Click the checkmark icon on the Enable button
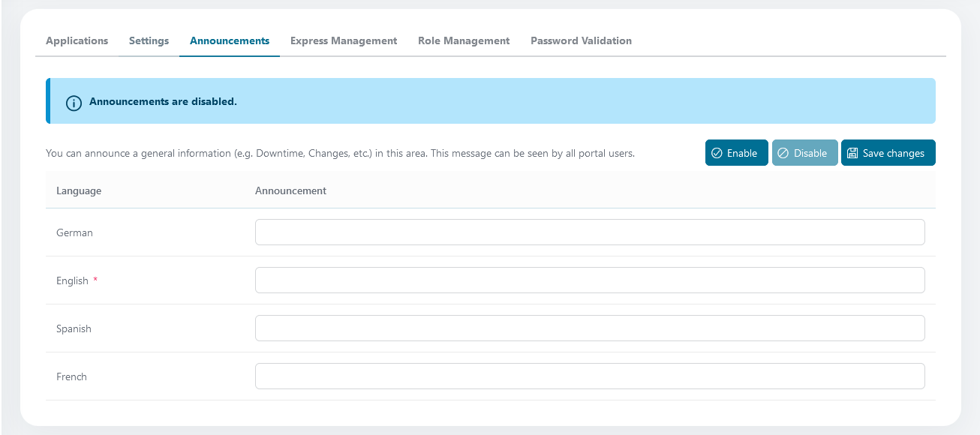Screen dimensions: 980x435 (717, 153)
